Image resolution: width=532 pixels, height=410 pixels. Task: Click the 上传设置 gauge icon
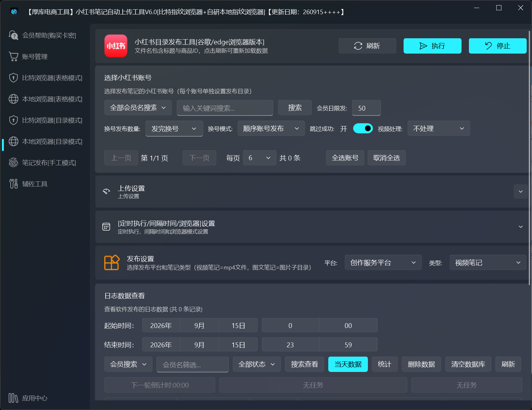[106, 191]
